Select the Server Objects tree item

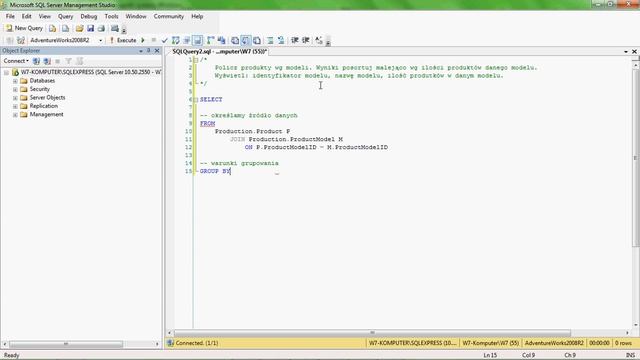[47, 98]
